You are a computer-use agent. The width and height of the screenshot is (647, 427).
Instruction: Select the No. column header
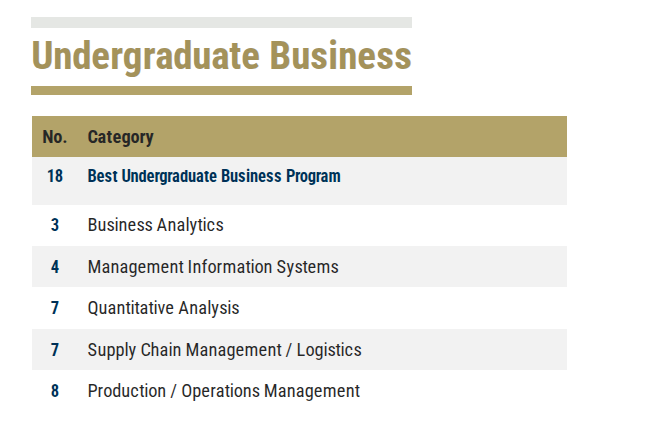pos(55,137)
